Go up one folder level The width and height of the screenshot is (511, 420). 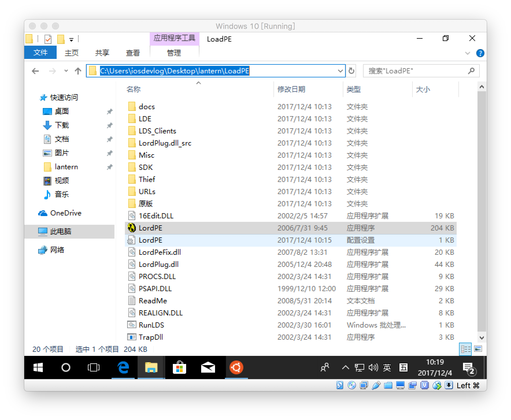click(78, 71)
